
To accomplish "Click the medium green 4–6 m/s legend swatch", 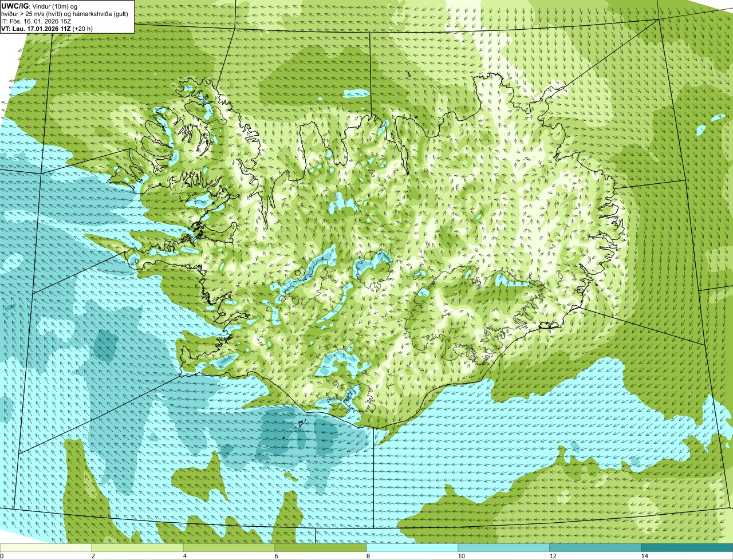I will (x=229, y=547).
